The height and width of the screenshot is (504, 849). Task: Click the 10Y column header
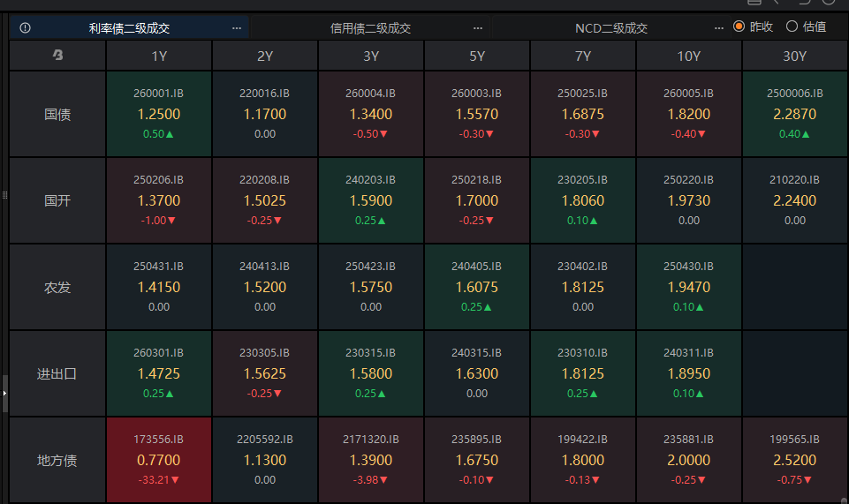pyautogui.click(x=689, y=56)
